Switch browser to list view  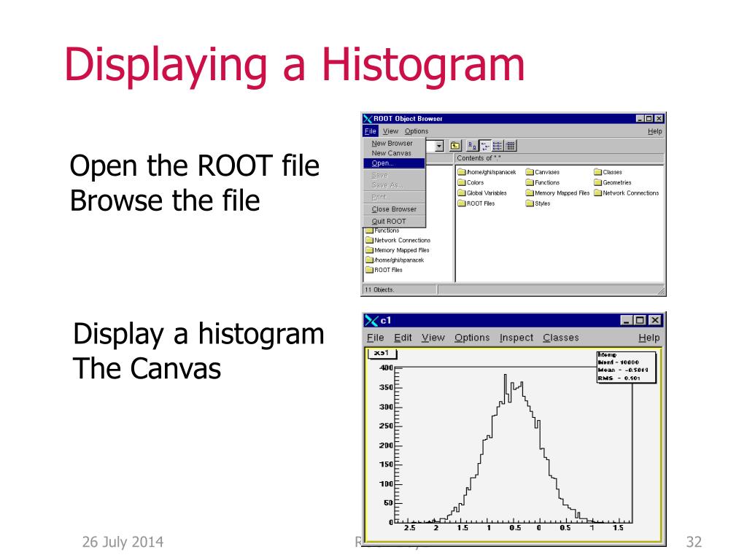pos(498,146)
